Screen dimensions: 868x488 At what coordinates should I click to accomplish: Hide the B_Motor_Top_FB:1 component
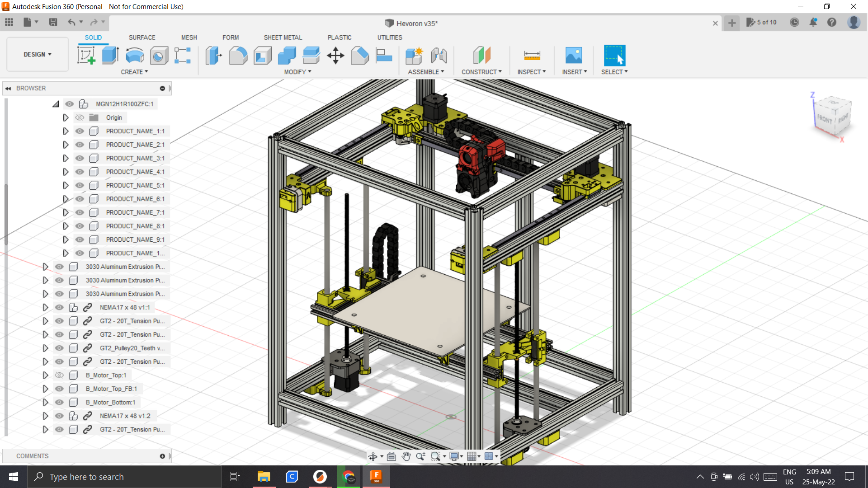[x=59, y=389]
